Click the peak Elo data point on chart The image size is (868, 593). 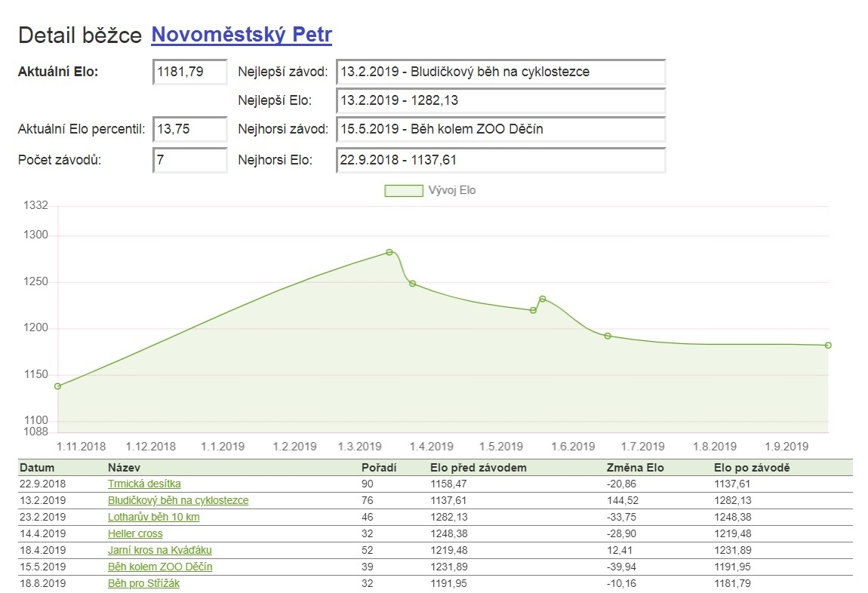point(389,252)
